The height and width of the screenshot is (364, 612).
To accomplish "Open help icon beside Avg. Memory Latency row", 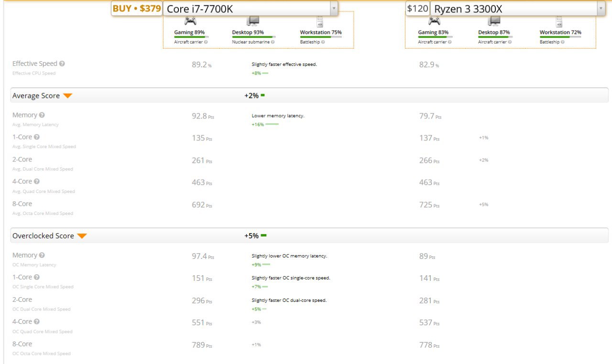I will pyautogui.click(x=42, y=115).
